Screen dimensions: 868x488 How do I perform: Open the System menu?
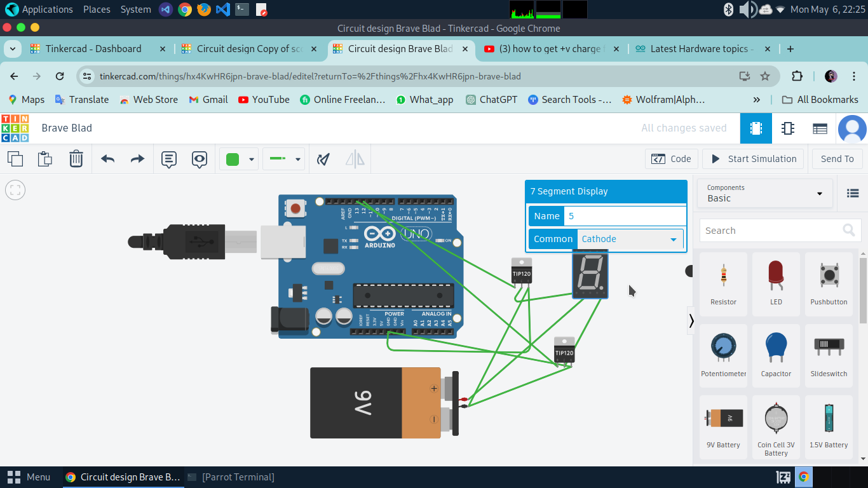135,10
